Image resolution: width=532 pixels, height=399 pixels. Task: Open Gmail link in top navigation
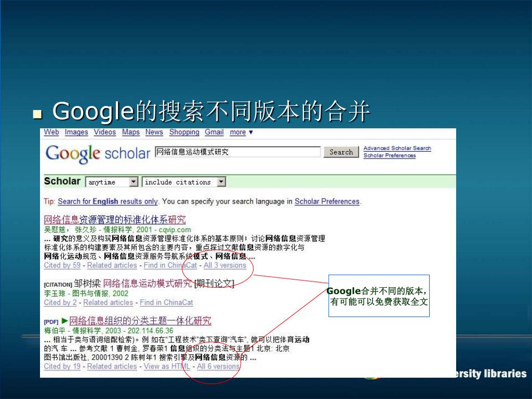click(214, 132)
